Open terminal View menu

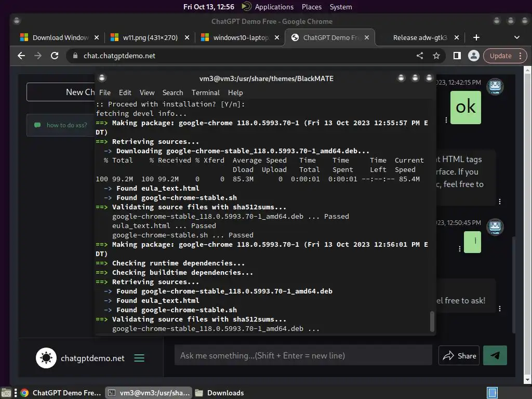(x=147, y=92)
